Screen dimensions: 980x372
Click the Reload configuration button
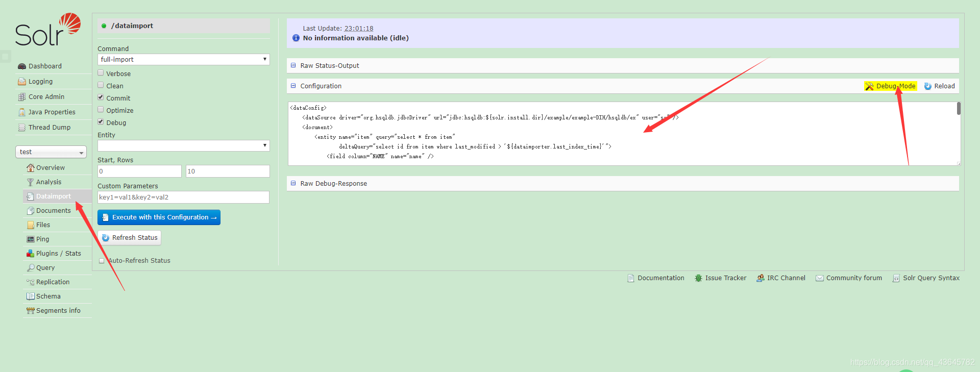click(939, 86)
